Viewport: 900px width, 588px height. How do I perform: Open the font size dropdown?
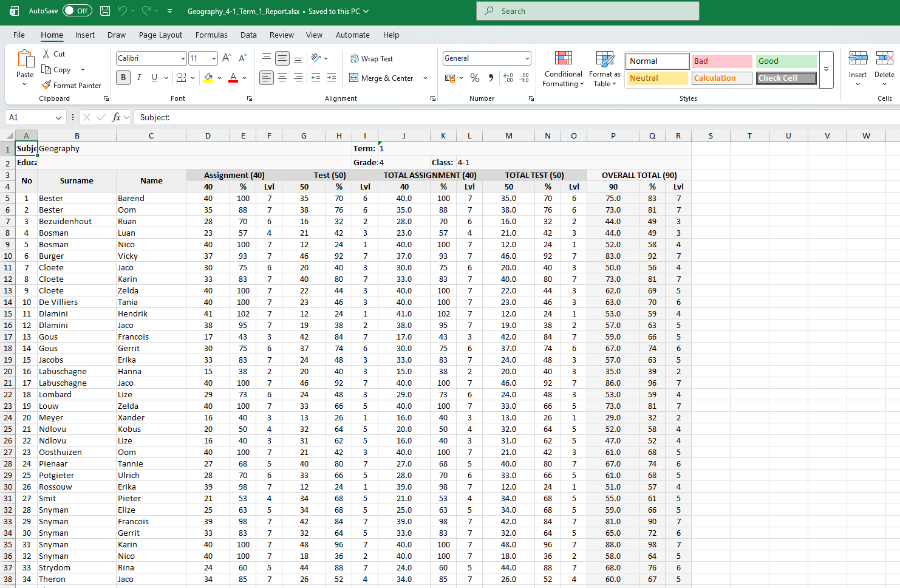click(x=214, y=58)
